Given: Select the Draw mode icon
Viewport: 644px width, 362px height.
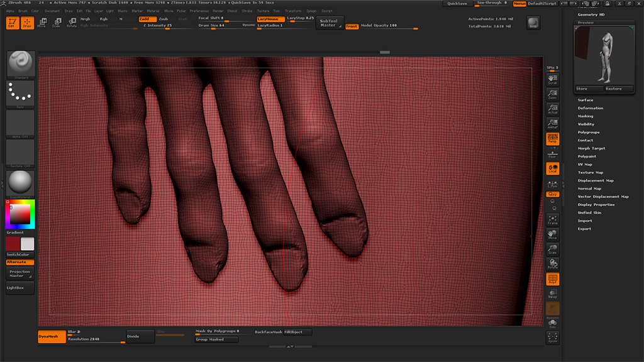Looking at the screenshot, I should (27, 23).
